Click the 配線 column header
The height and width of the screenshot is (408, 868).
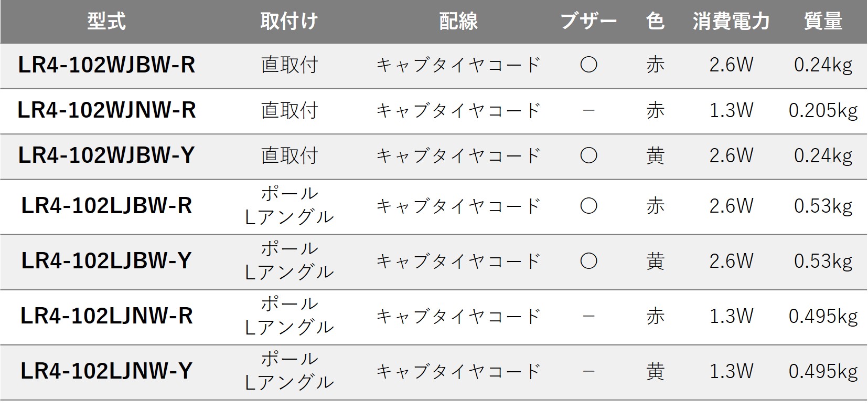458,22
